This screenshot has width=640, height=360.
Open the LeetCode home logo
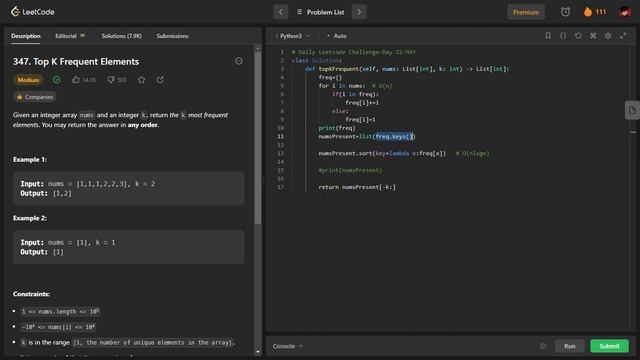(x=33, y=12)
